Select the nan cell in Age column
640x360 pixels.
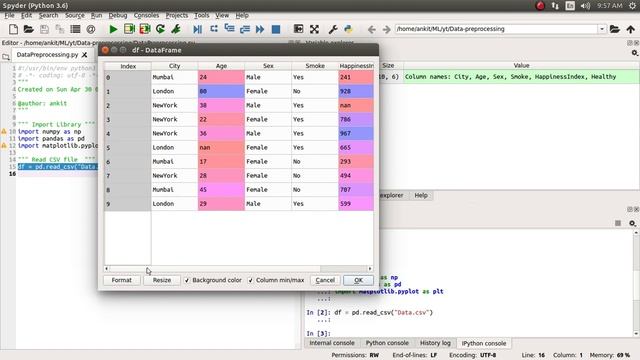pos(221,148)
